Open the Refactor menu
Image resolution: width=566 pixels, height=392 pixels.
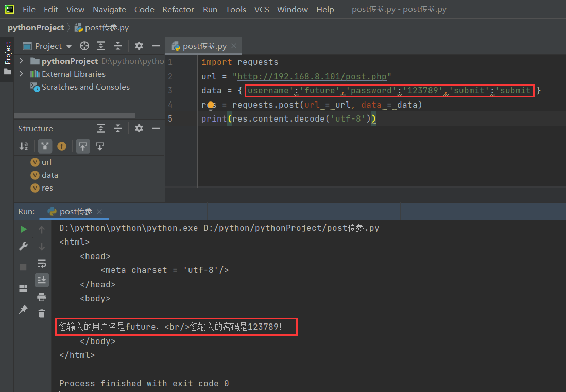pyautogui.click(x=178, y=9)
